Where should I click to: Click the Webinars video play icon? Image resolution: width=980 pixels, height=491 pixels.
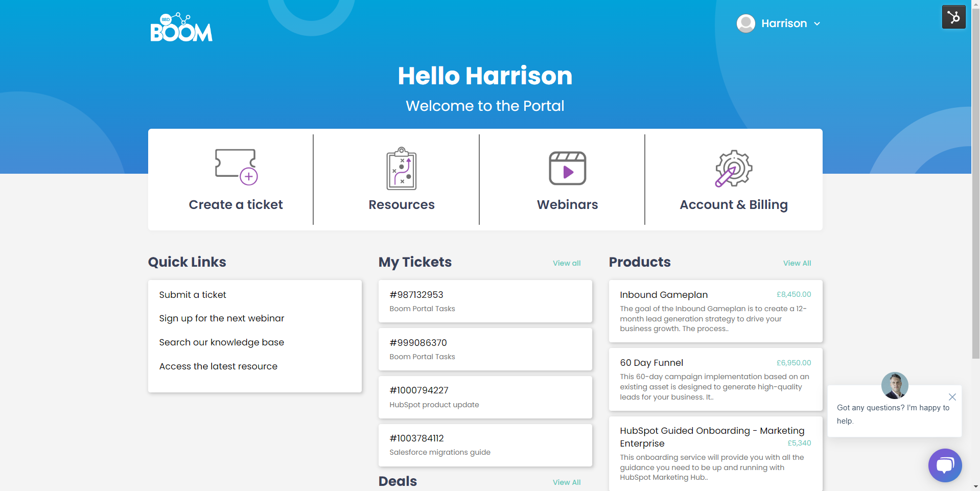pos(567,169)
